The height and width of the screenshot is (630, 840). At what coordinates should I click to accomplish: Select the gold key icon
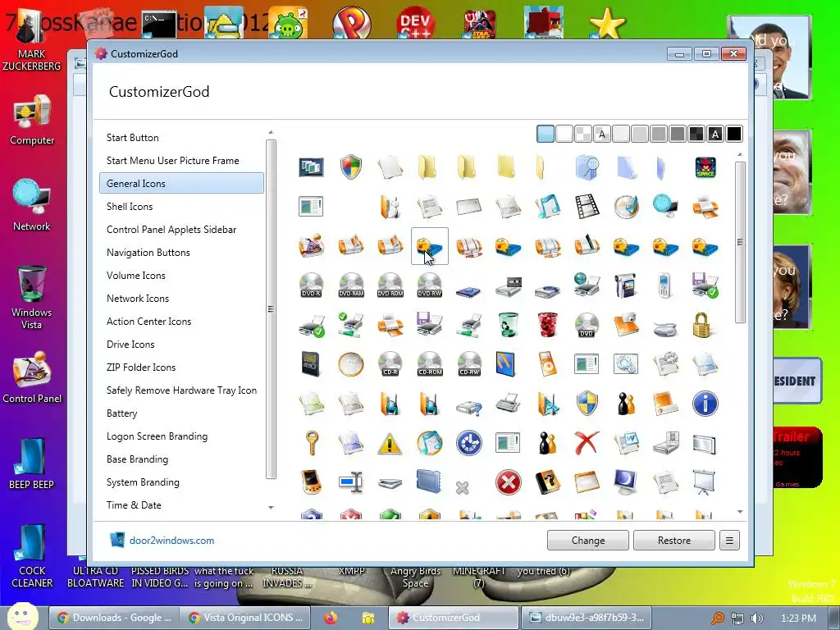pyautogui.click(x=311, y=443)
